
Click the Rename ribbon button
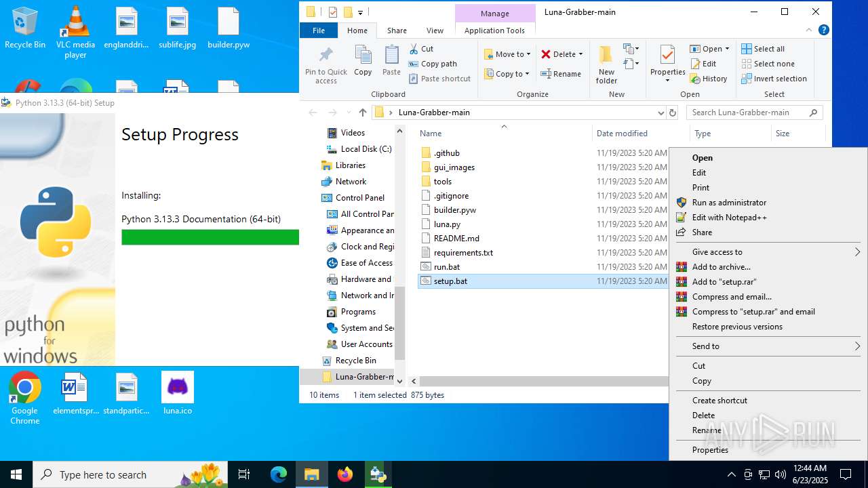[x=561, y=74]
